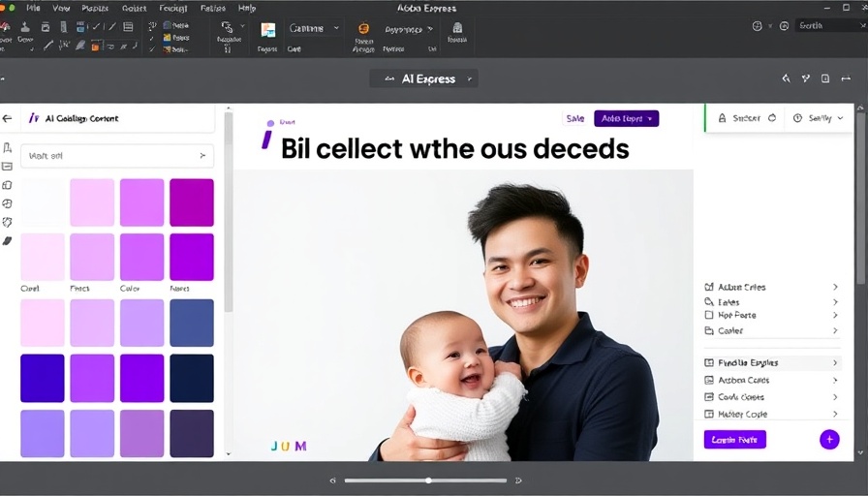868x496 pixels.
Task: Select the pointer selection tool icon
Action: (x=227, y=26)
